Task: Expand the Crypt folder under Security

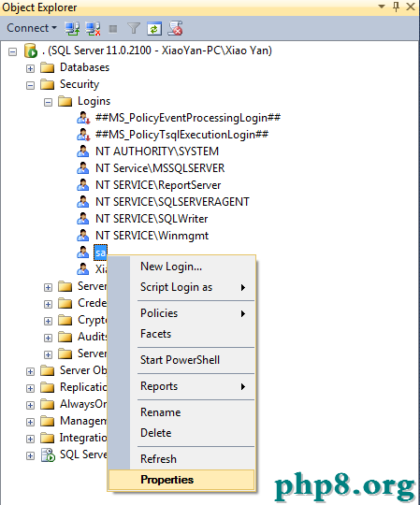Action: pyautogui.click(x=48, y=321)
